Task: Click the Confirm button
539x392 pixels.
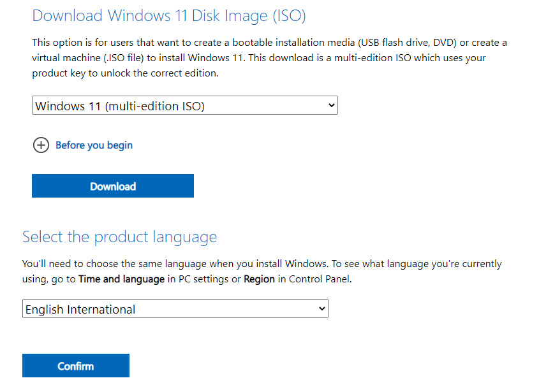Action: coord(76,365)
